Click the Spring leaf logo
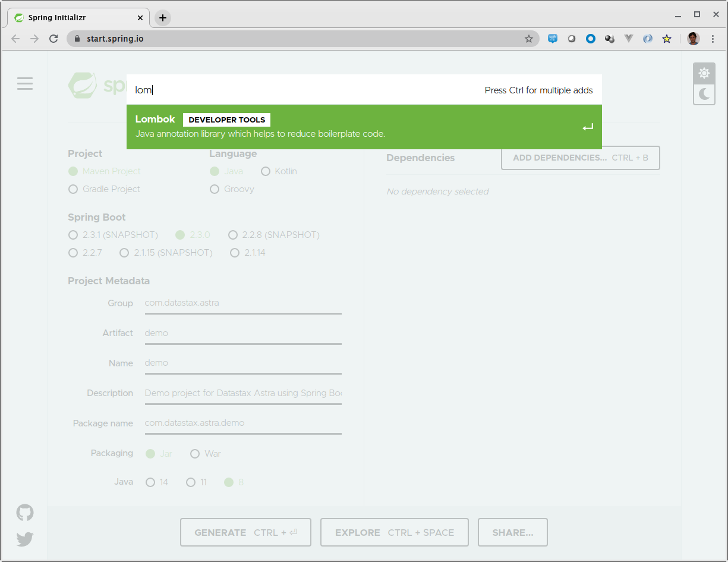Viewport: 728px width, 562px height. pos(82,85)
